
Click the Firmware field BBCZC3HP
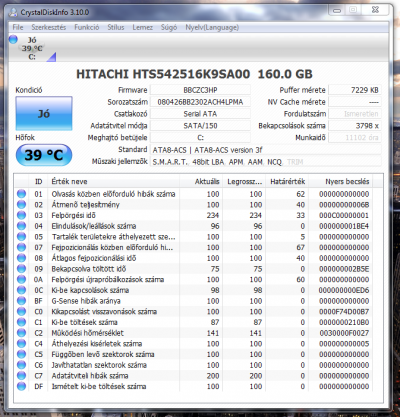pyautogui.click(x=200, y=90)
